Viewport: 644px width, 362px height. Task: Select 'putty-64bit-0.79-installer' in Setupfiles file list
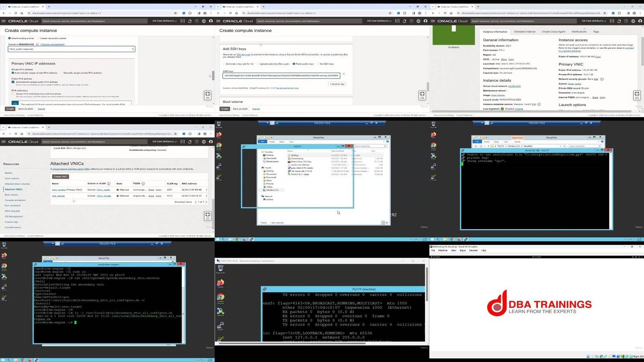pos(302,168)
